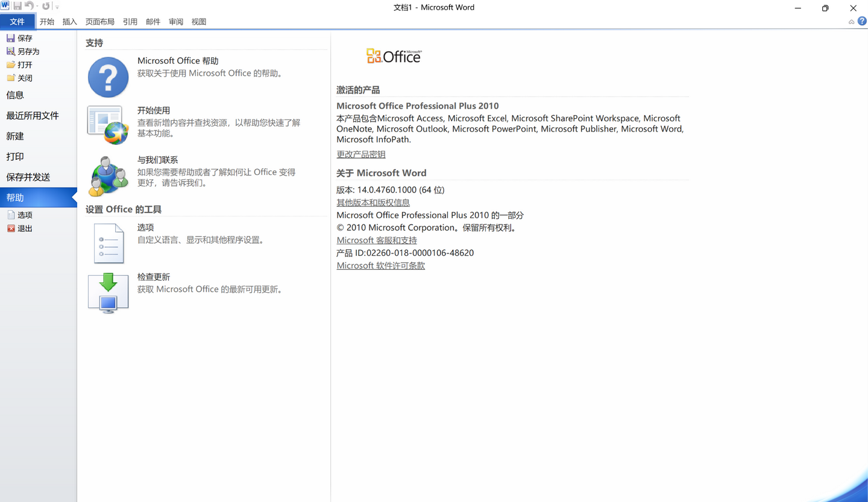Click the Office logo image
This screenshot has height=502, width=868.
point(394,56)
